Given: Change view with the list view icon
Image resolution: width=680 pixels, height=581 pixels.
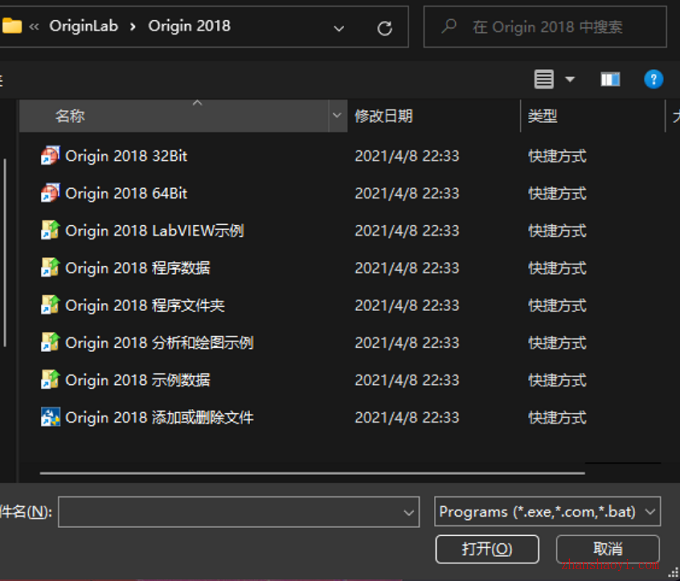Looking at the screenshot, I should click(543, 79).
